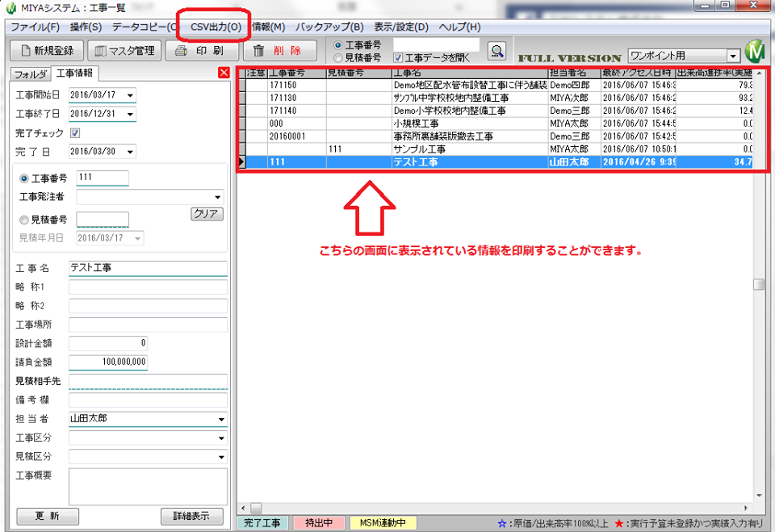Viewport: 775px width, 532px height.
Task: Click the green M logo icon
Action: [756, 52]
